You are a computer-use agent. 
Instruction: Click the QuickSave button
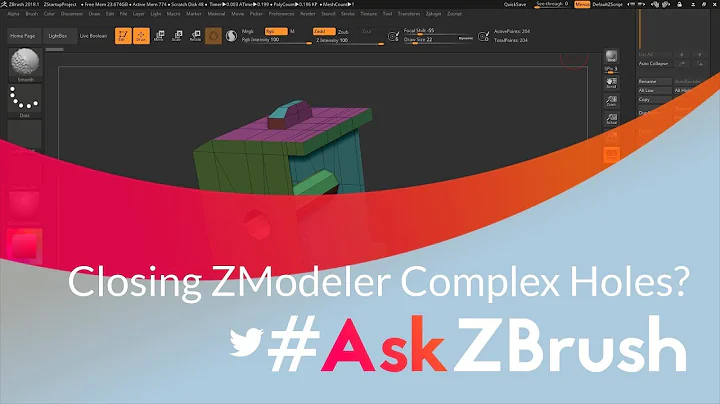(x=515, y=4)
